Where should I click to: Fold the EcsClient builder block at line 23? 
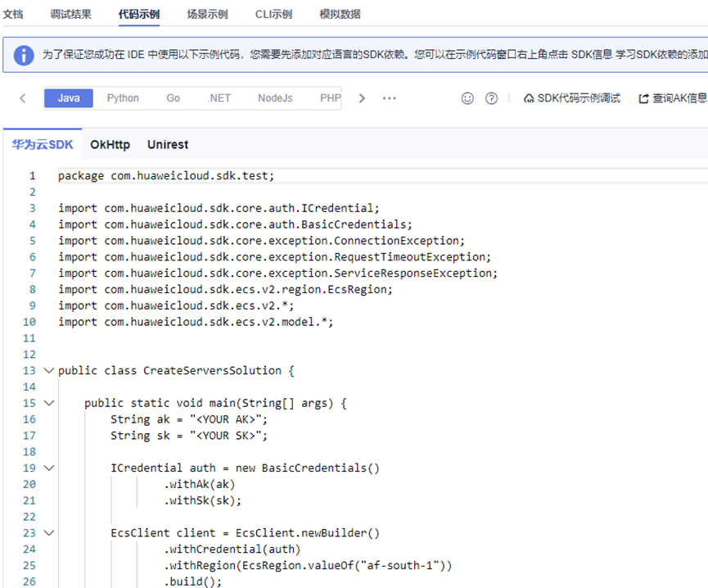pos(49,533)
